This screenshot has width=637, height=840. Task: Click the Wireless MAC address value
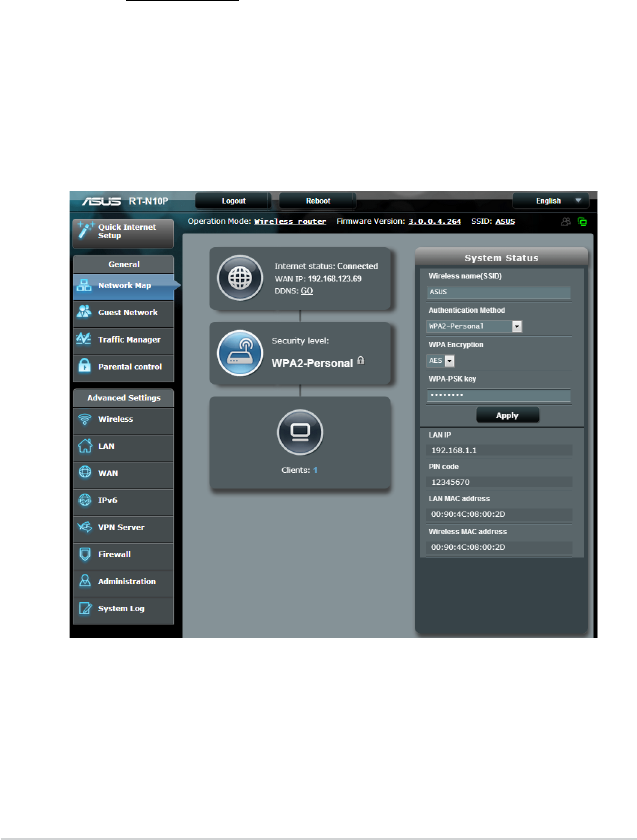[468, 547]
